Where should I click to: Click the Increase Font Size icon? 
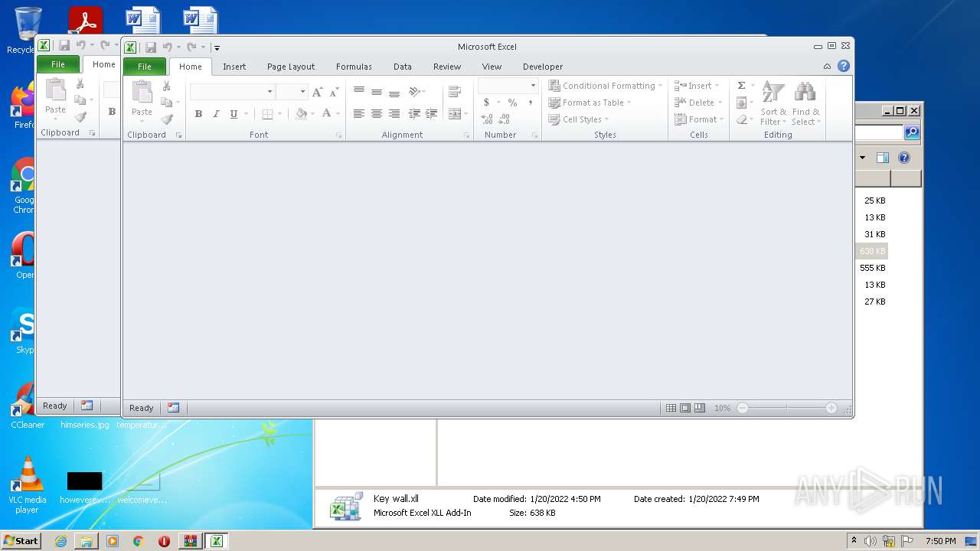point(317,92)
